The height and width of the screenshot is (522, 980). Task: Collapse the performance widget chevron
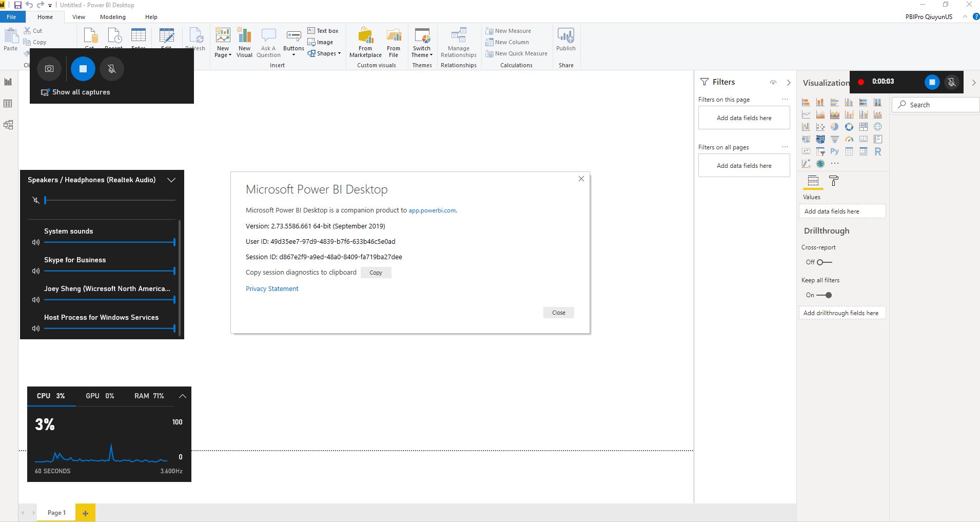click(182, 396)
